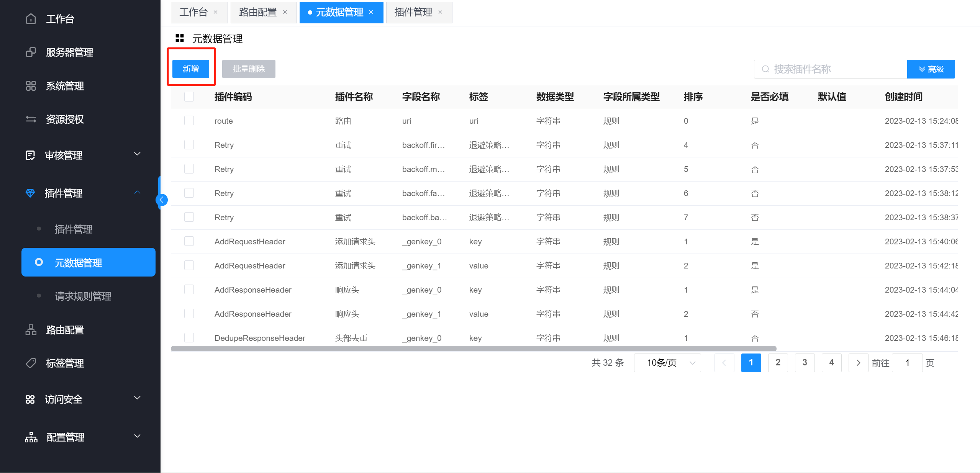
Task: Click the 资源授权 swap-arrows icon
Action: [31, 119]
